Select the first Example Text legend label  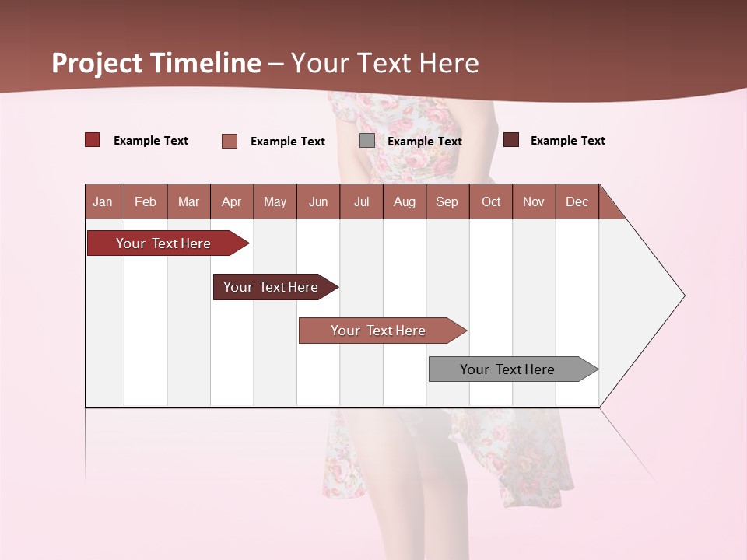click(151, 140)
